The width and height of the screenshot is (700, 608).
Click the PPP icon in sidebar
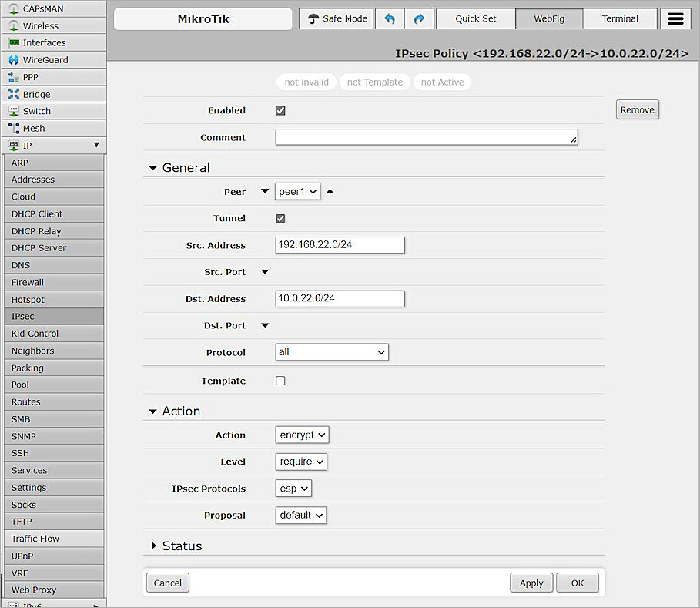14,77
